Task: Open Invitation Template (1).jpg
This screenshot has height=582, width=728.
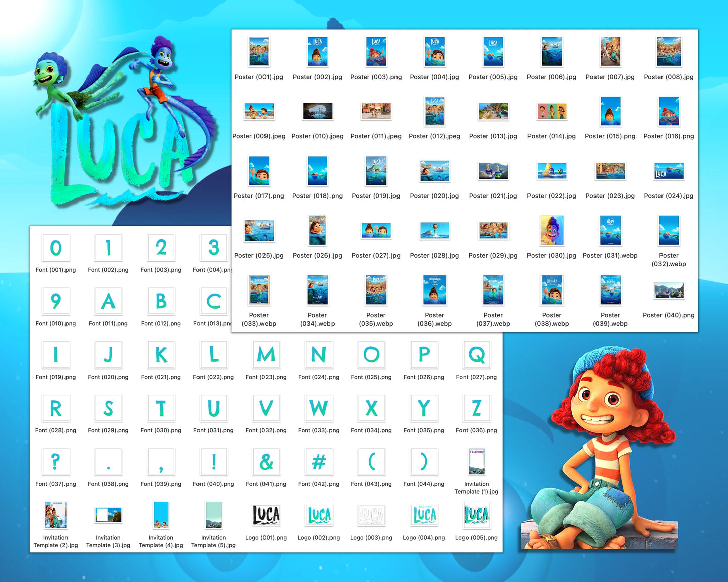Action: pos(476,462)
